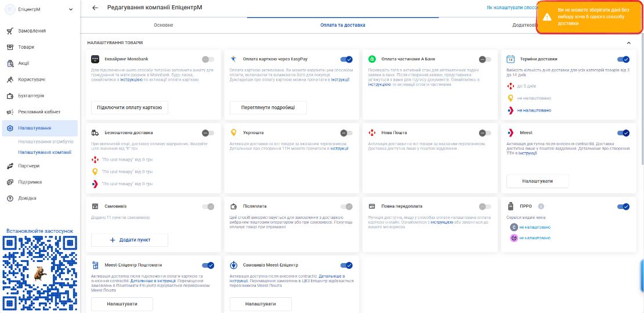Click the Післяплата wallet icon
This screenshot has height=313, width=644.
point(234,207)
